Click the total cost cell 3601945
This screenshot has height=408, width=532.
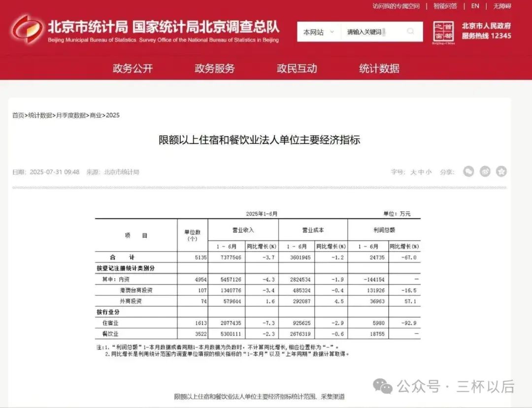click(x=300, y=258)
